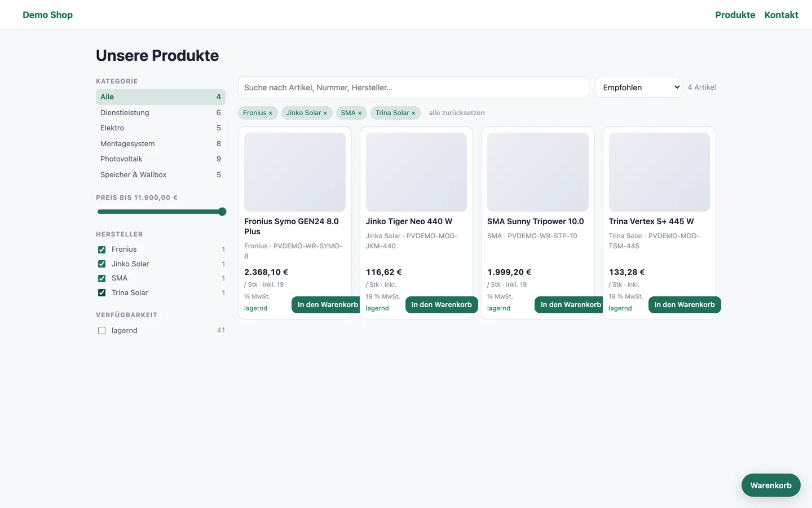Select the Dienstleistung category

[161, 112]
